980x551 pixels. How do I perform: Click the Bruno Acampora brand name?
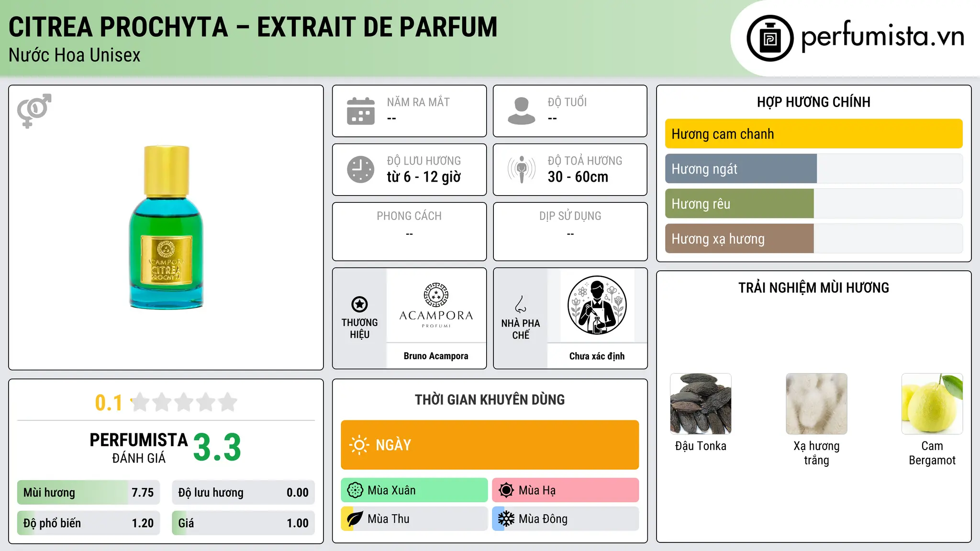(x=436, y=356)
